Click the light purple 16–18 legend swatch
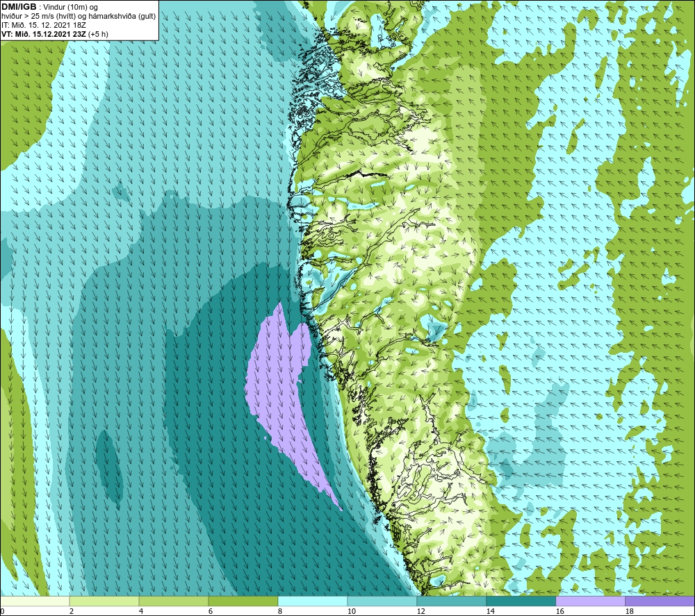Screen dimensions: 695x616 (590, 601)
